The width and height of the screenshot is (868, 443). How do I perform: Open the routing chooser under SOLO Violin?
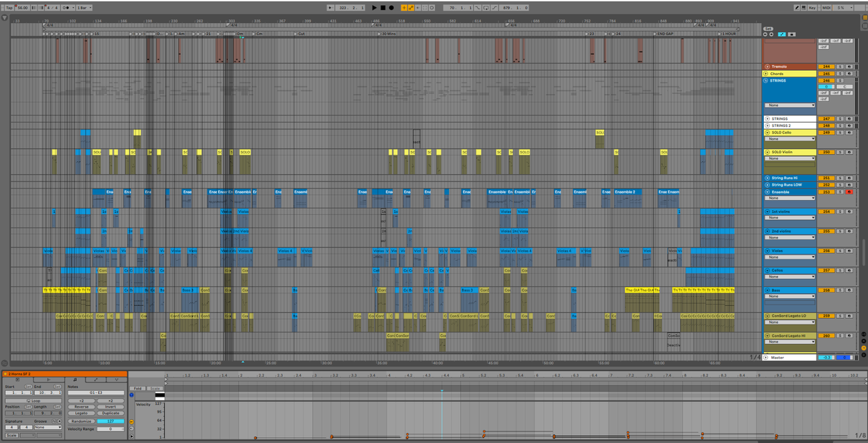pos(791,158)
